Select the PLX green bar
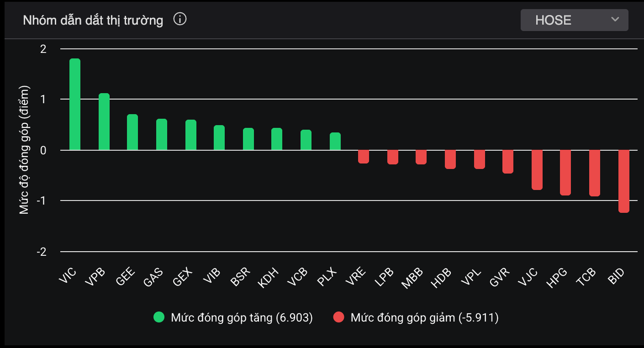 click(x=335, y=141)
